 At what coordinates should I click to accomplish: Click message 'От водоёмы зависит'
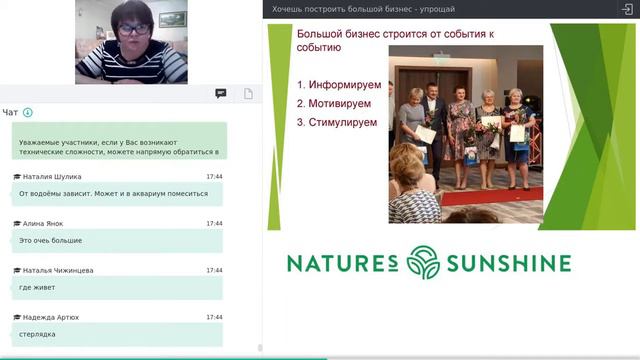point(117,194)
